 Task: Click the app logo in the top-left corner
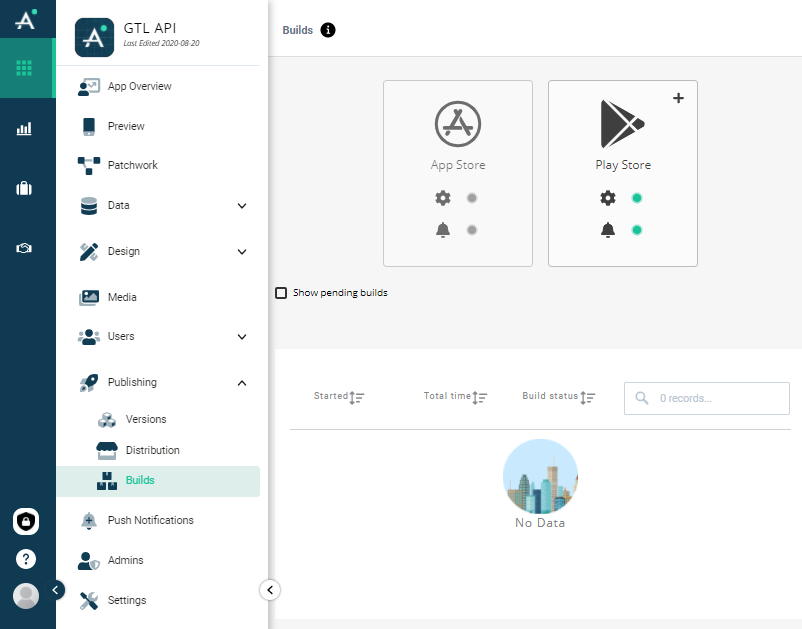coord(25,19)
